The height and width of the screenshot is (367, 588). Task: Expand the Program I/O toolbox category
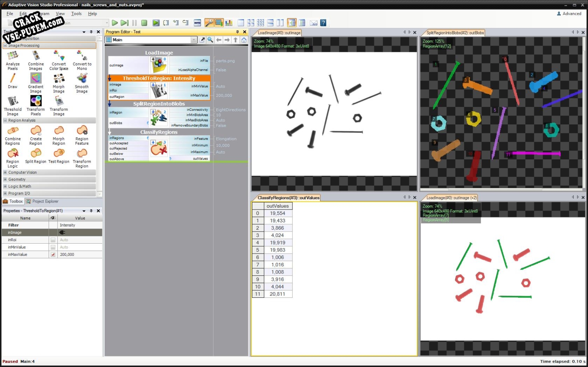click(x=5, y=193)
